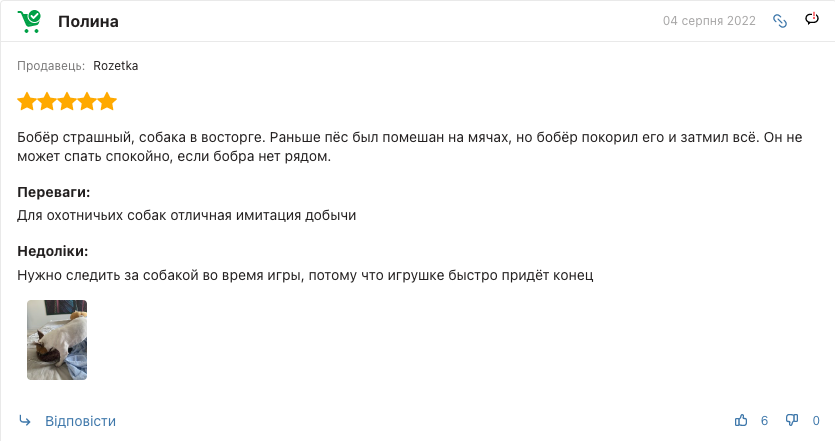Click the Недоліки heading
This screenshot has height=441, width=835.
tap(53, 251)
